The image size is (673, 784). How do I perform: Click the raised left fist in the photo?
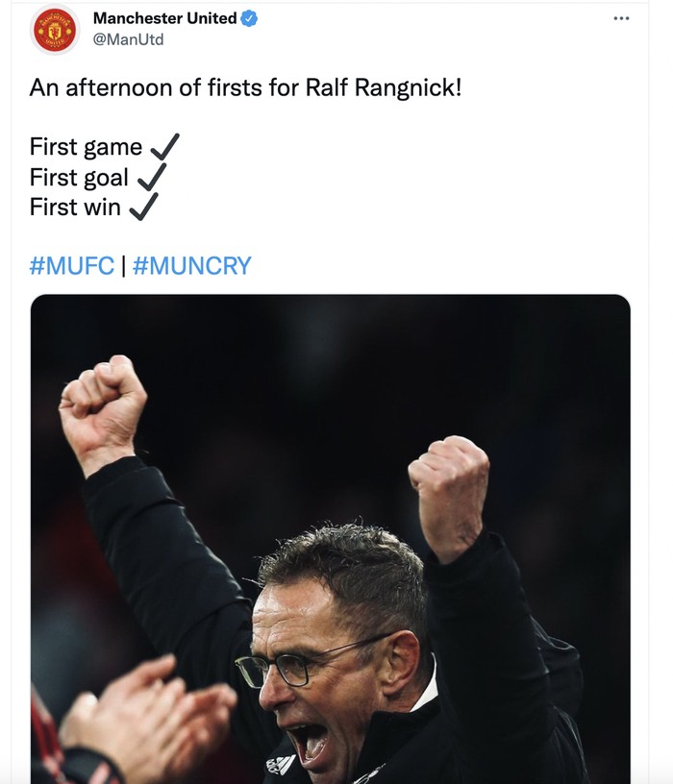(x=103, y=402)
